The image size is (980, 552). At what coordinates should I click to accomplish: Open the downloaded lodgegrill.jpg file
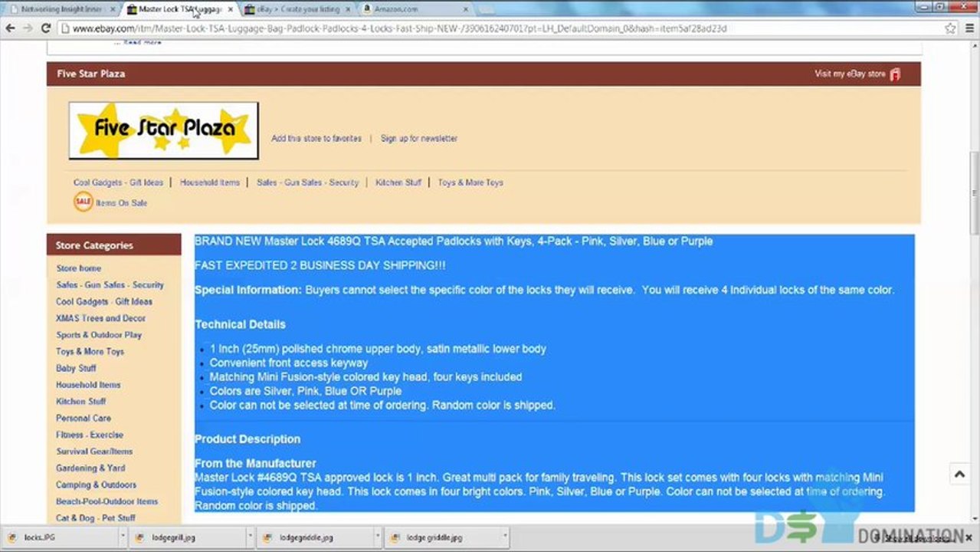click(188, 537)
